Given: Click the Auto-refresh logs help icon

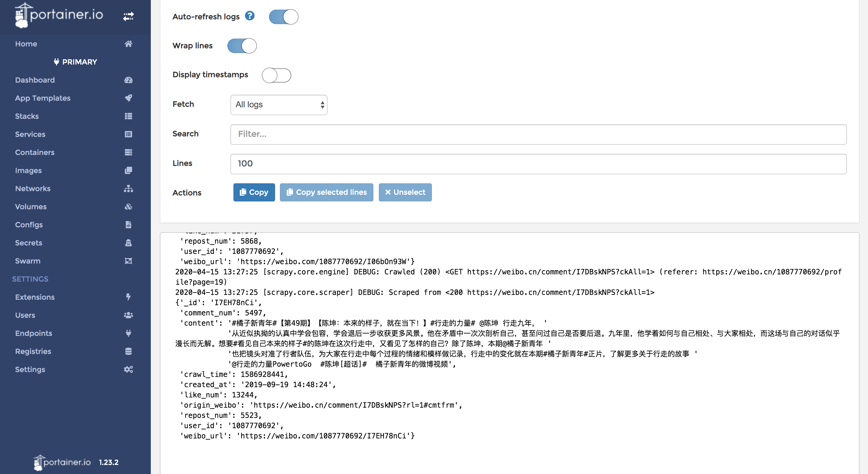Looking at the screenshot, I should pyautogui.click(x=249, y=15).
